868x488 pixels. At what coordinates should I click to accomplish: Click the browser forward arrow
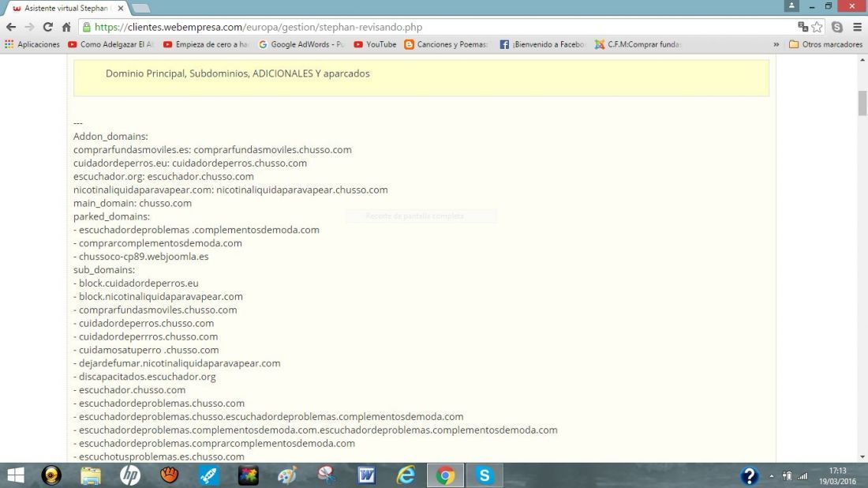click(x=29, y=27)
